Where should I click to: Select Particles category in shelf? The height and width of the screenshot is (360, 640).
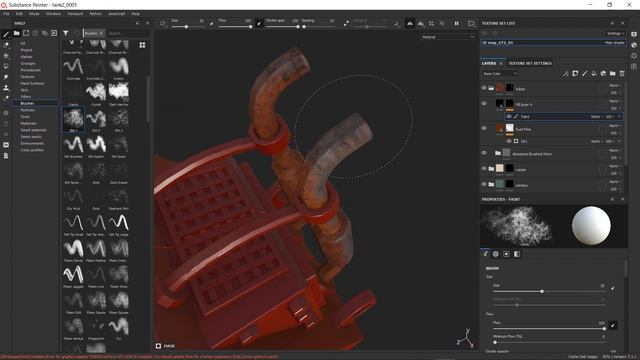(28, 110)
